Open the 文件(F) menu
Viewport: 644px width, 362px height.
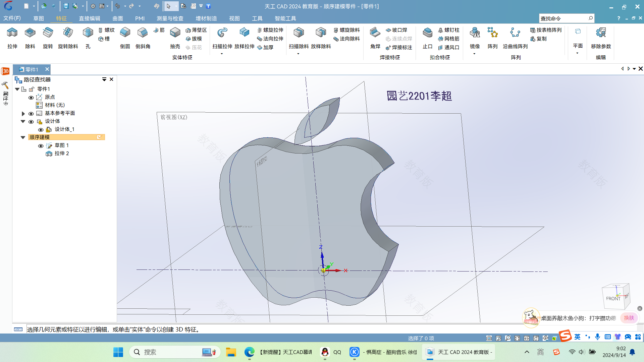pos(12,18)
